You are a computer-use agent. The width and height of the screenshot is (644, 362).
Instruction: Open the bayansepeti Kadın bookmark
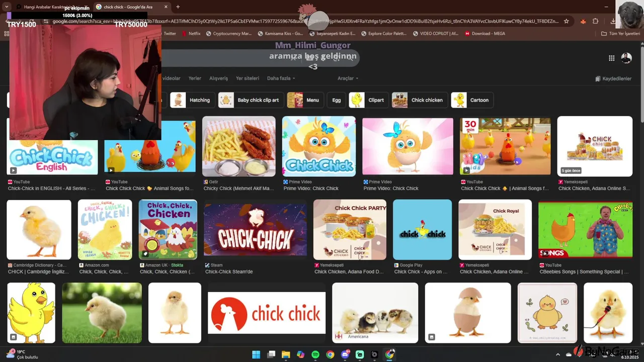coord(333,34)
